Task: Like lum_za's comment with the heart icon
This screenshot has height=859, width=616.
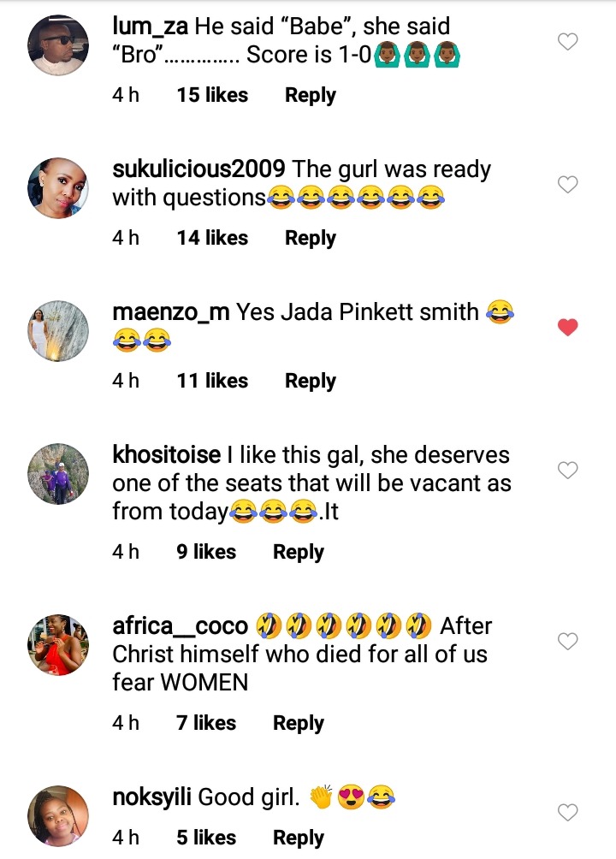Action: point(568,42)
